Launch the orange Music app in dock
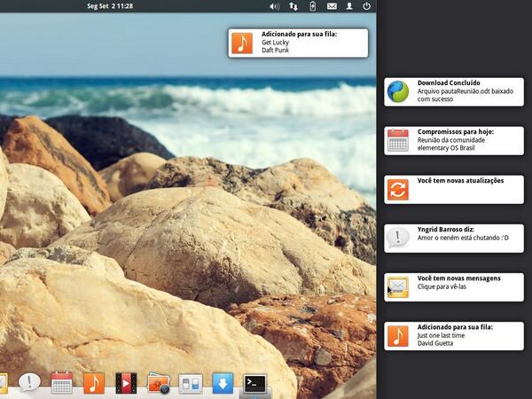This screenshot has height=399, width=532. (x=94, y=383)
